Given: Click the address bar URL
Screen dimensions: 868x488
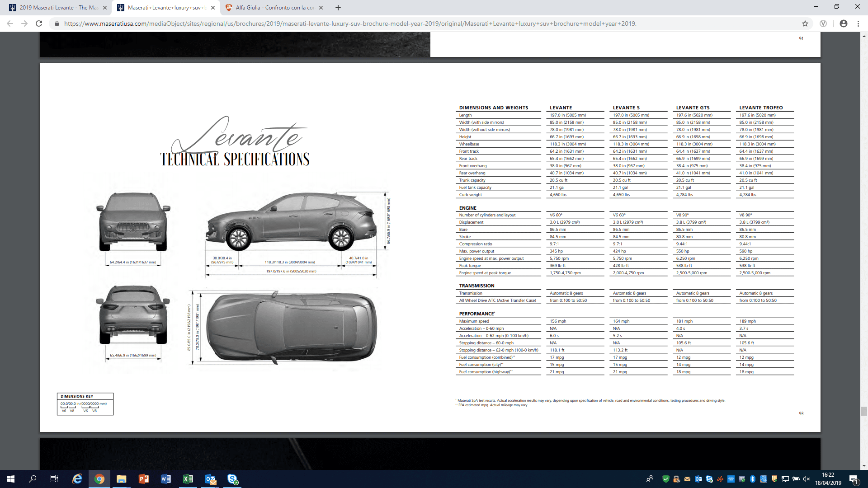Looking at the screenshot, I should point(350,23).
